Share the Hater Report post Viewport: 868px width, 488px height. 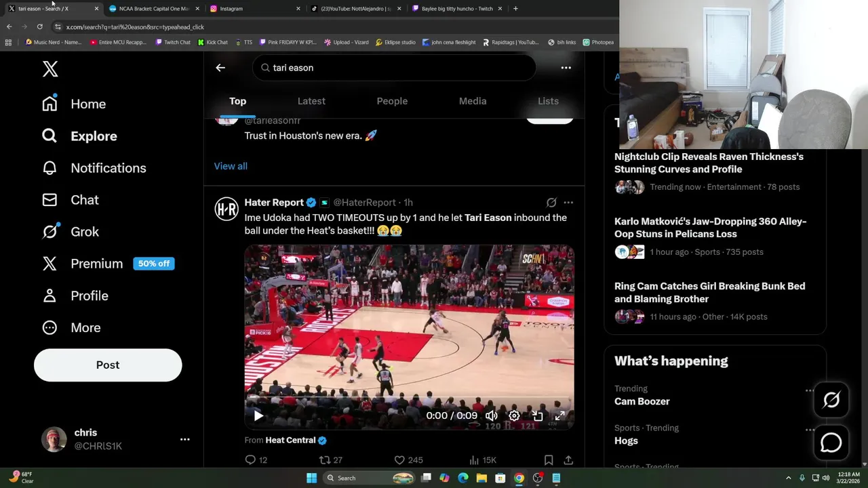point(568,460)
